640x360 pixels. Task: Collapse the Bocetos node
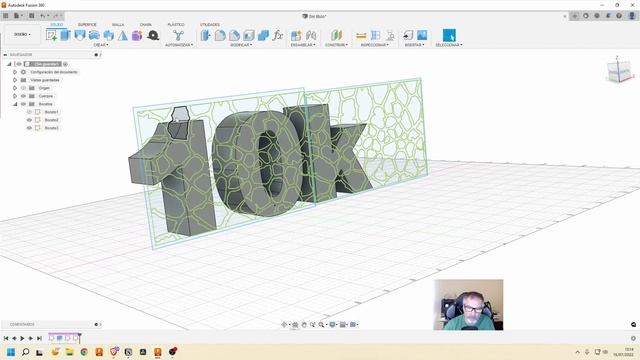pyautogui.click(x=15, y=104)
